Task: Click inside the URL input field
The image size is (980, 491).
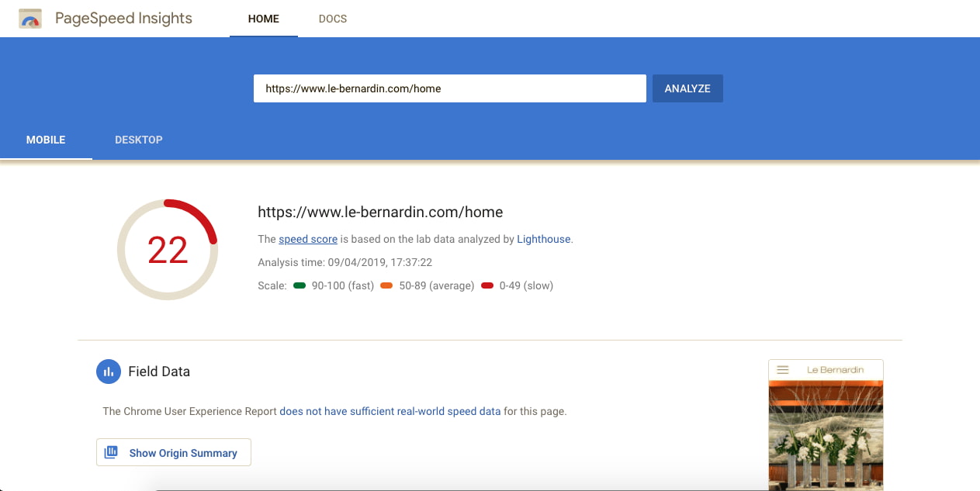Action: [x=449, y=88]
